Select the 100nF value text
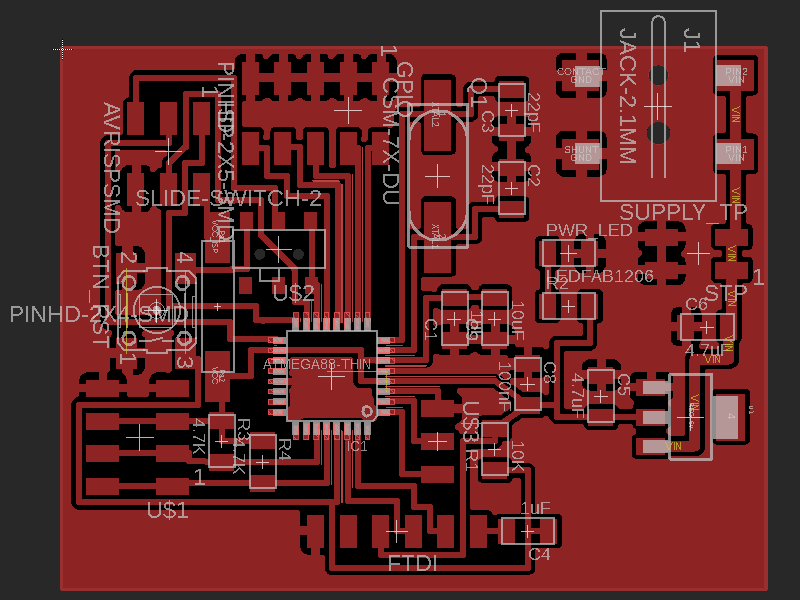Viewport: 800px width, 600px height. [x=505, y=386]
